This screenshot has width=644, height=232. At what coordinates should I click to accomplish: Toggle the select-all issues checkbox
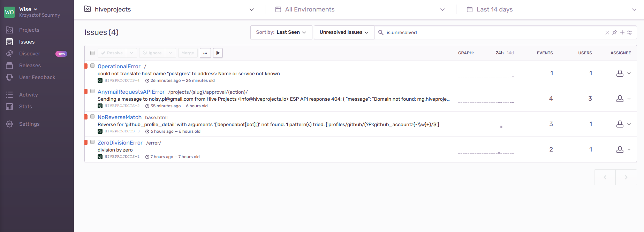point(92,53)
